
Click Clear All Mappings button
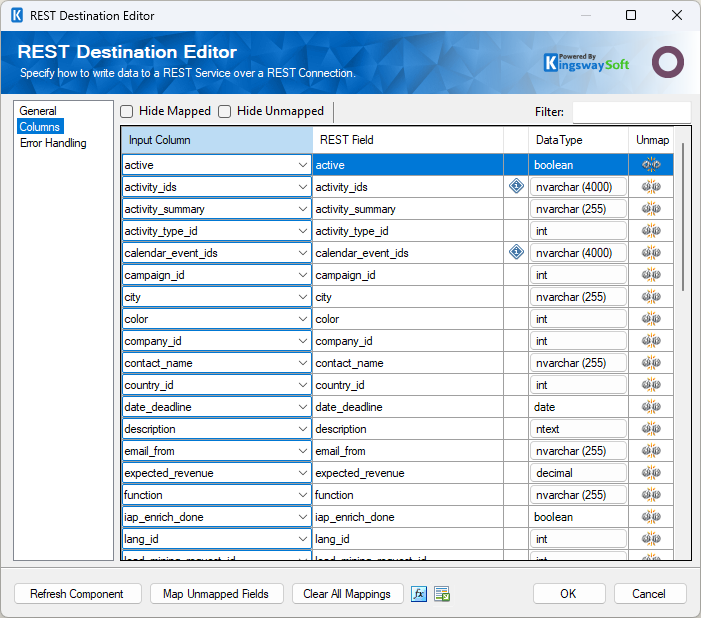[x=347, y=594]
